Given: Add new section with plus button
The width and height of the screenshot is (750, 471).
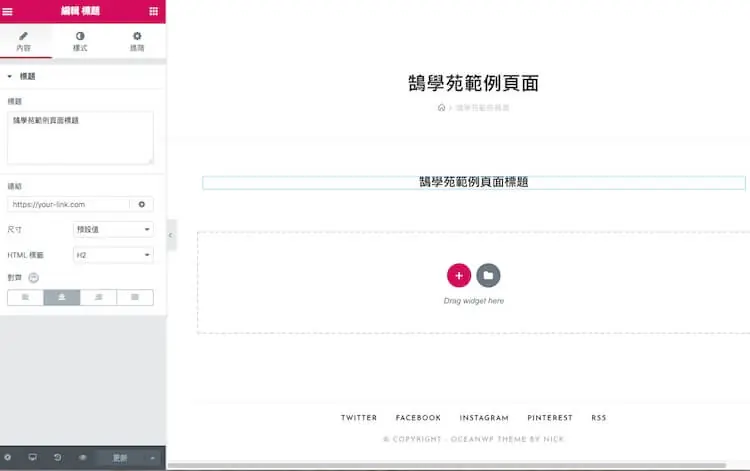Looking at the screenshot, I should 459,275.
